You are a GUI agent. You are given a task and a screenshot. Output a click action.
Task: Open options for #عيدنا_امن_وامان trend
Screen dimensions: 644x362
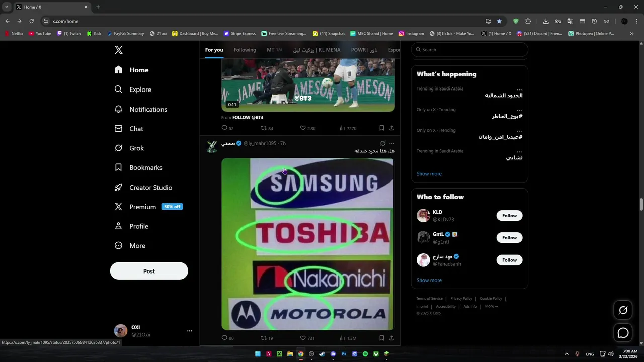tap(519, 130)
